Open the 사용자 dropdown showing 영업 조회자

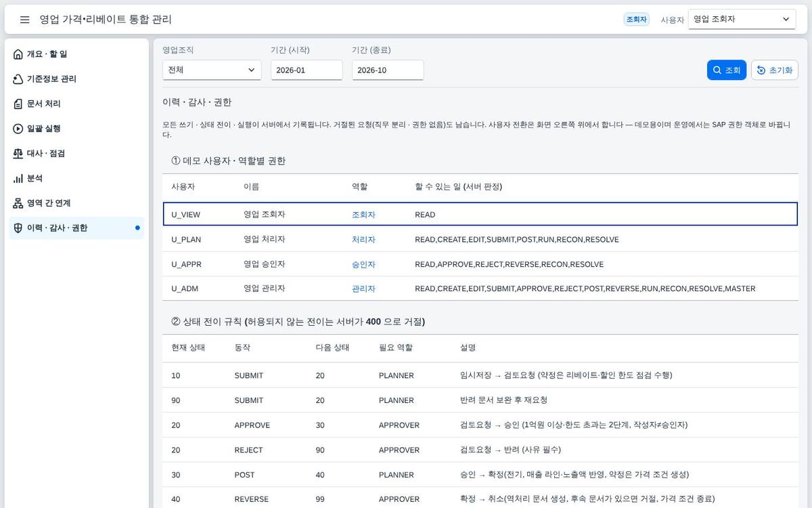tap(742, 20)
